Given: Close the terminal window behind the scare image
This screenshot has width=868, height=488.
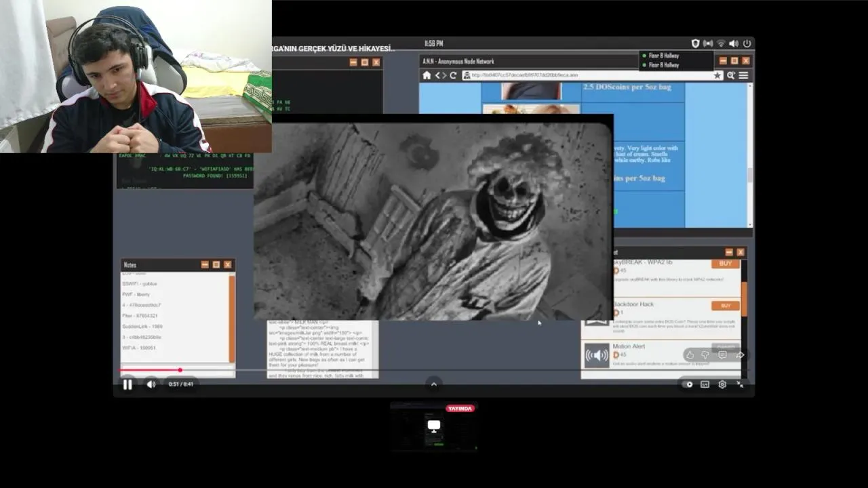Looking at the screenshot, I should [x=376, y=62].
